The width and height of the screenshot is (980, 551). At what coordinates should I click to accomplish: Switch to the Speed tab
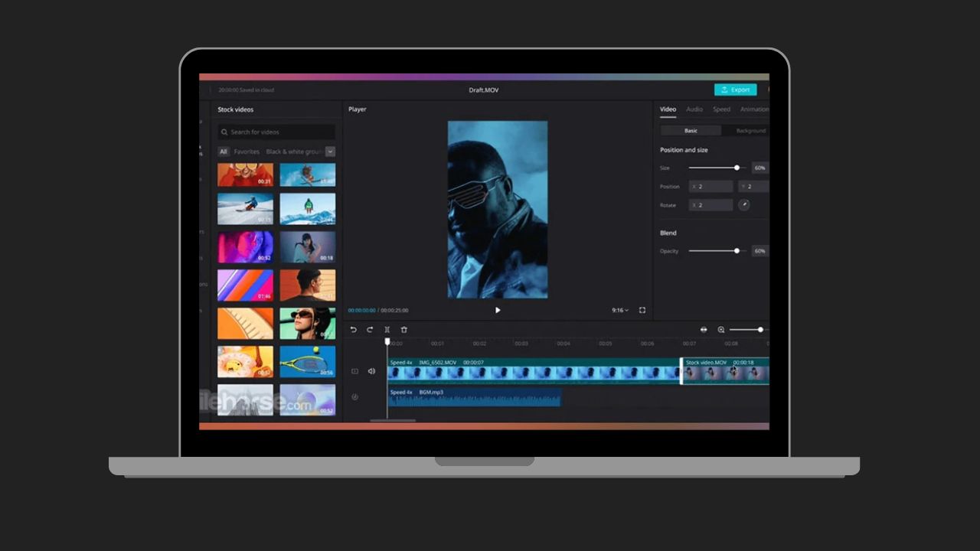pyautogui.click(x=721, y=109)
